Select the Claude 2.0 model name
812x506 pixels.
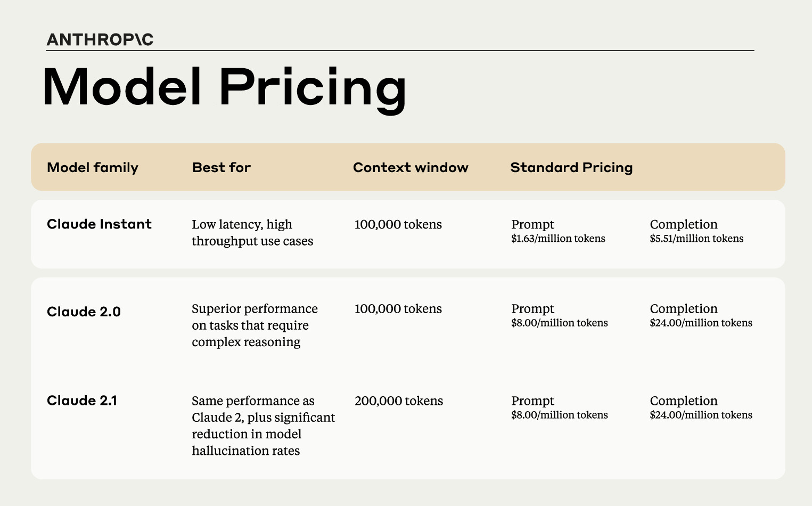point(84,312)
